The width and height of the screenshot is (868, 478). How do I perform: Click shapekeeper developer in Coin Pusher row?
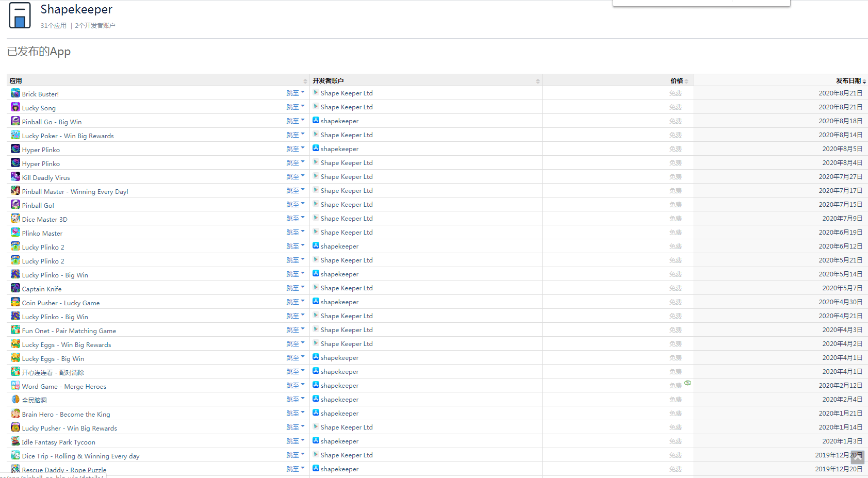click(x=339, y=302)
